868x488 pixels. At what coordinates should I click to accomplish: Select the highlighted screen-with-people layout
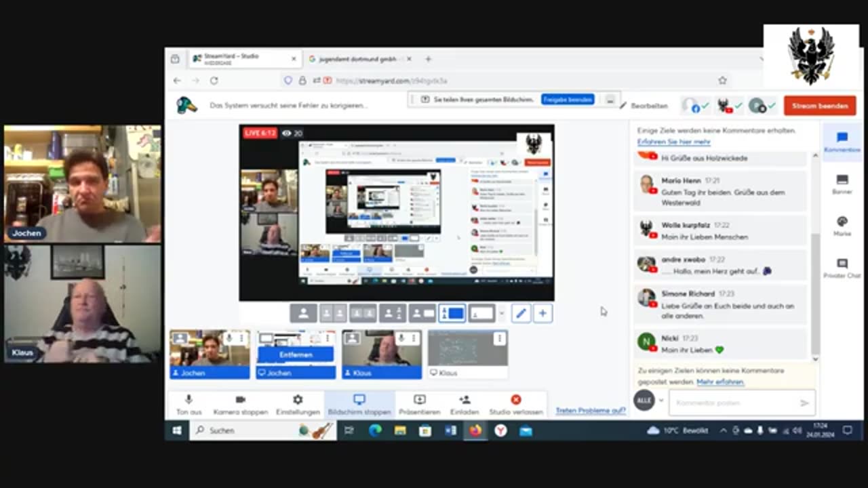452,313
